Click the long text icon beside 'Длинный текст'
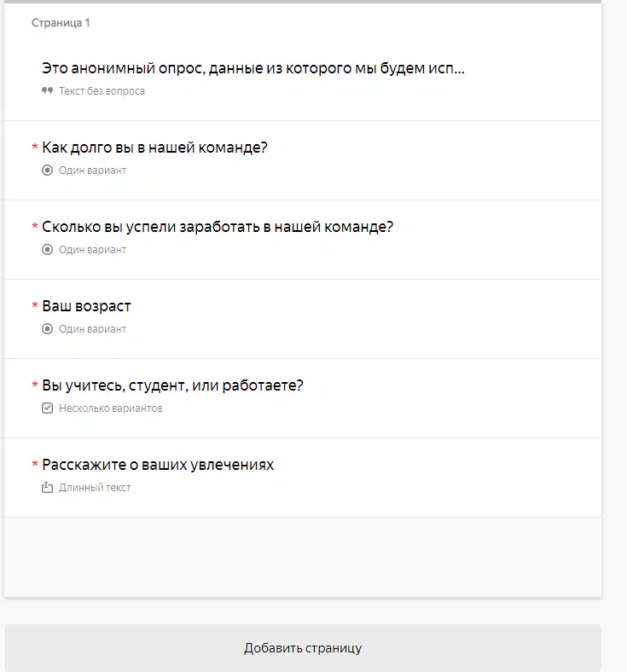The width and height of the screenshot is (627, 672). tap(47, 487)
